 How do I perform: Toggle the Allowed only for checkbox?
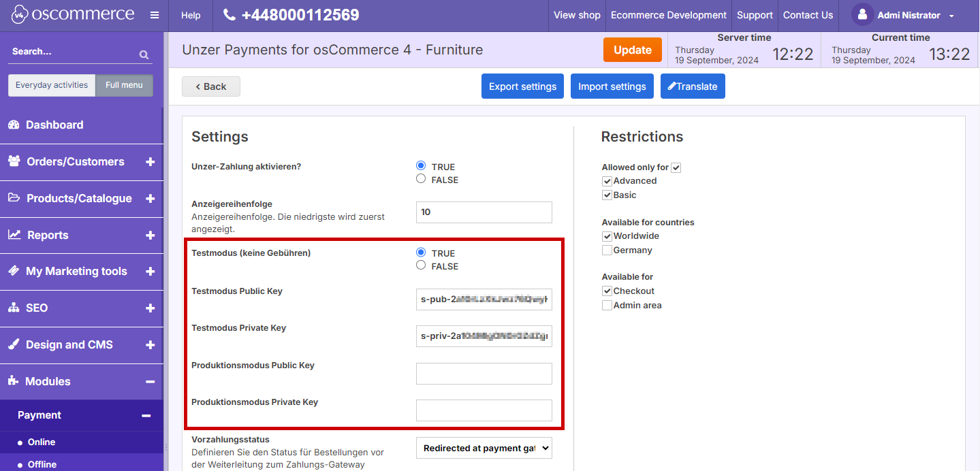click(x=676, y=167)
